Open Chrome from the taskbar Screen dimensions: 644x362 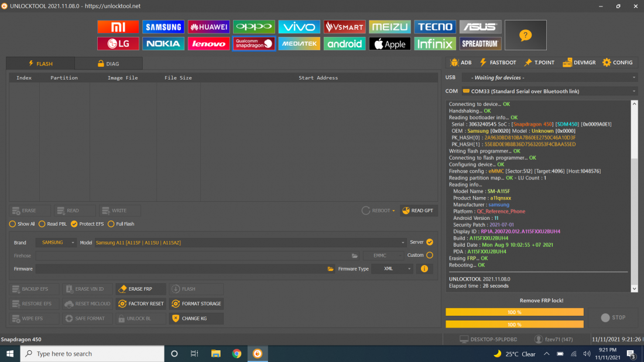(x=237, y=354)
